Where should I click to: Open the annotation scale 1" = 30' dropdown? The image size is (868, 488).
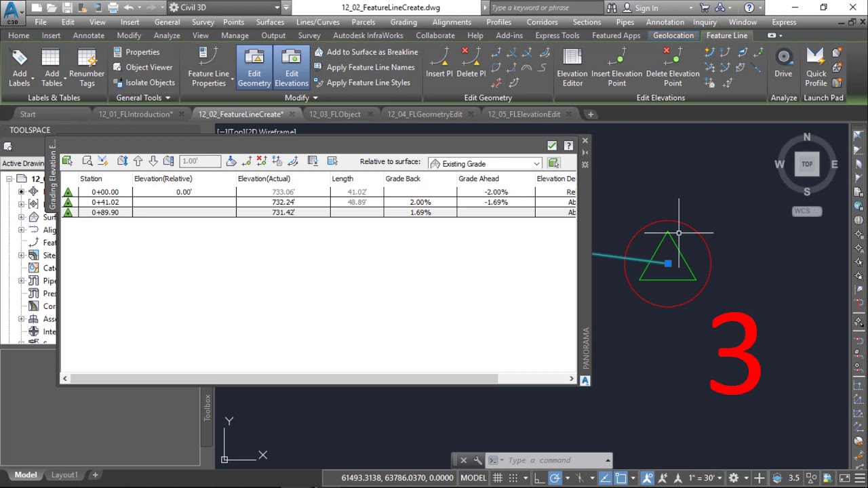707,478
